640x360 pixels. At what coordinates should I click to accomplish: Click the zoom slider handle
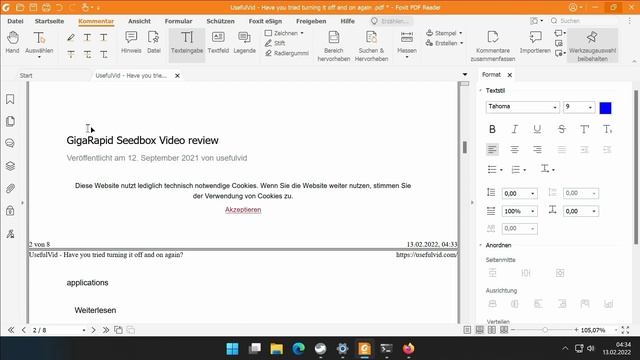[545, 330]
